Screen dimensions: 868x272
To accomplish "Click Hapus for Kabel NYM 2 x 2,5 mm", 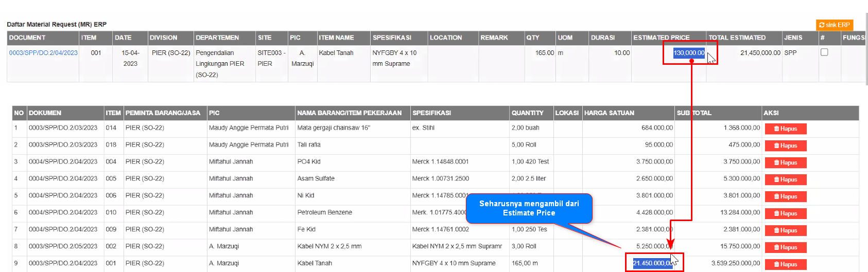I will click(x=785, y=248).
